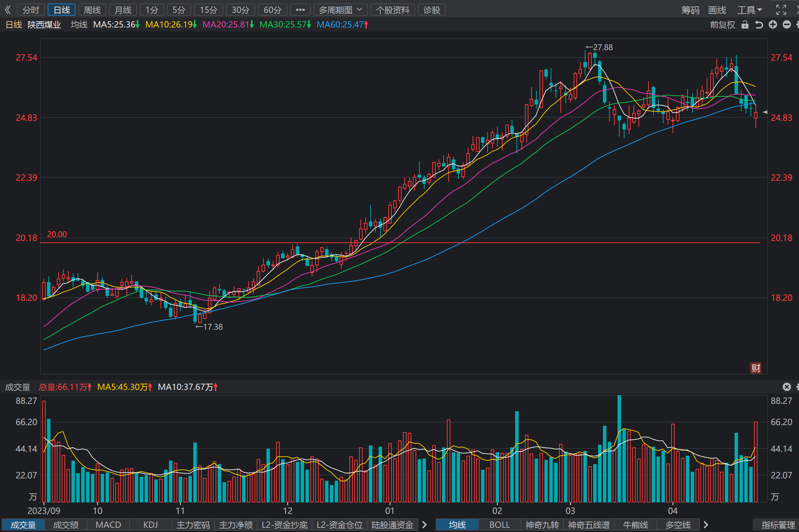Toggle the chart lock icon

[x=745, y=24]
